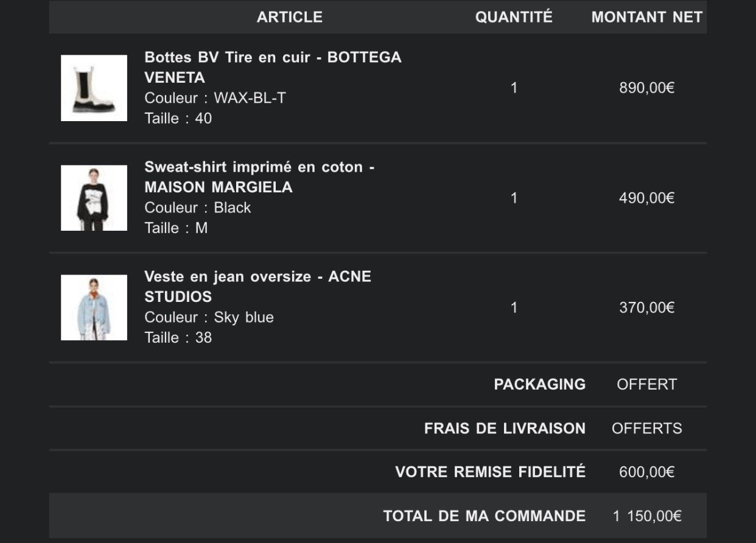Select the QUANTITÉ column header
The width and height of the screenshot is (756, 543).
click(x=514, y=17)
